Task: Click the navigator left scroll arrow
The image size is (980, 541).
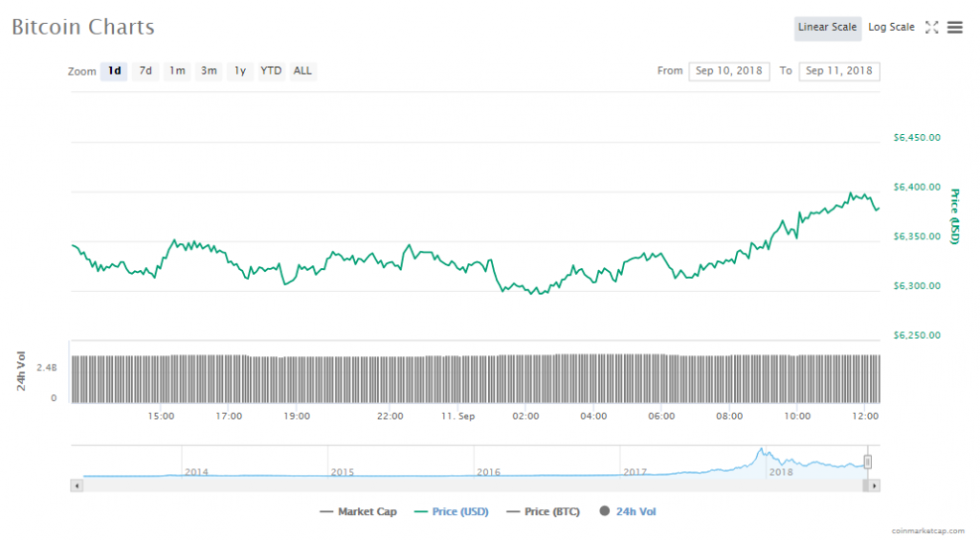Action: tap(76, 486)
